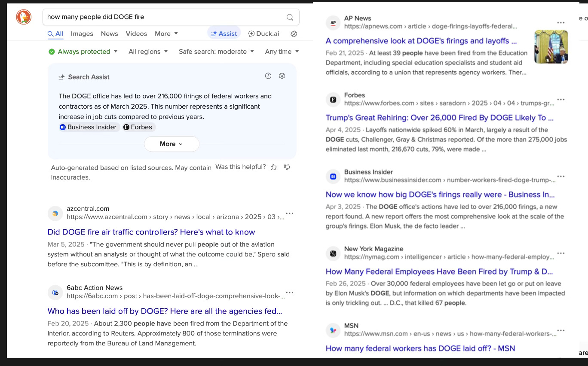Switch to the All results tab

pyautogui.click(x=55, y=34)
